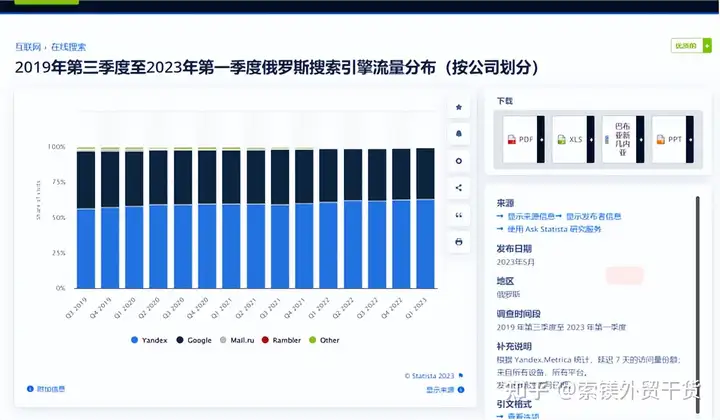Click the PPT presentation icon
The image size is (720, 420).
[x=661, y=140]
